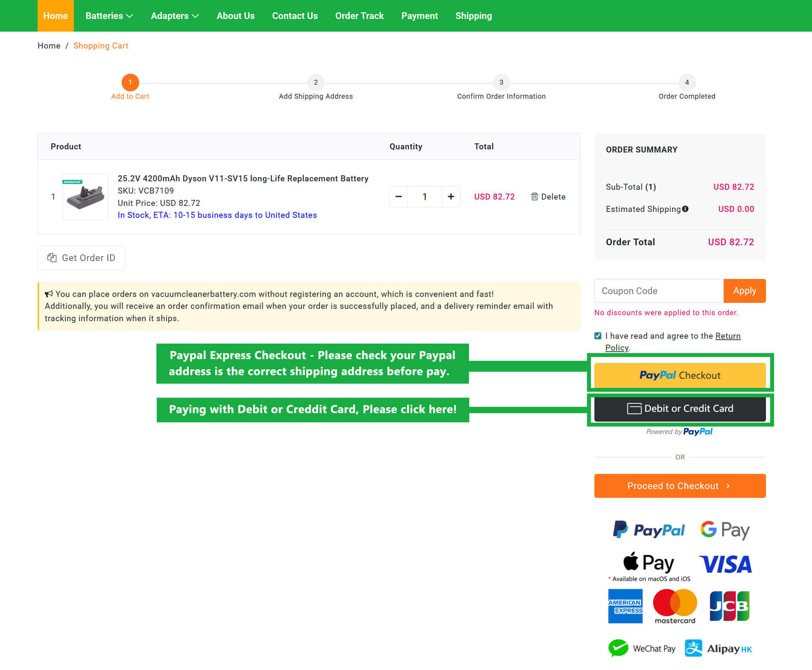Click the plus quantity button
Image resolution: width=812 pixels, height=670 pixels.
click(451, 197)
